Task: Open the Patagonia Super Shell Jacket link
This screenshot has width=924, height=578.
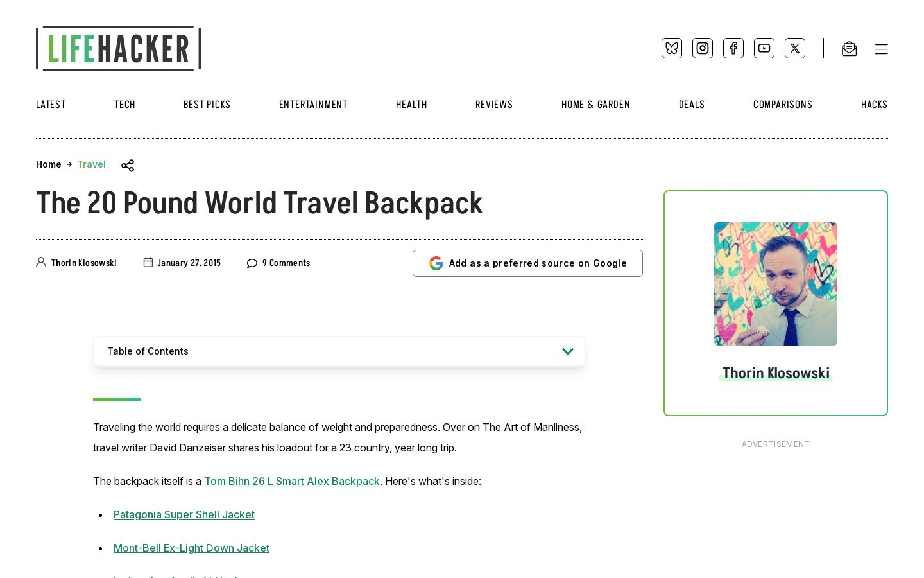Action: (x=184, y=514)
